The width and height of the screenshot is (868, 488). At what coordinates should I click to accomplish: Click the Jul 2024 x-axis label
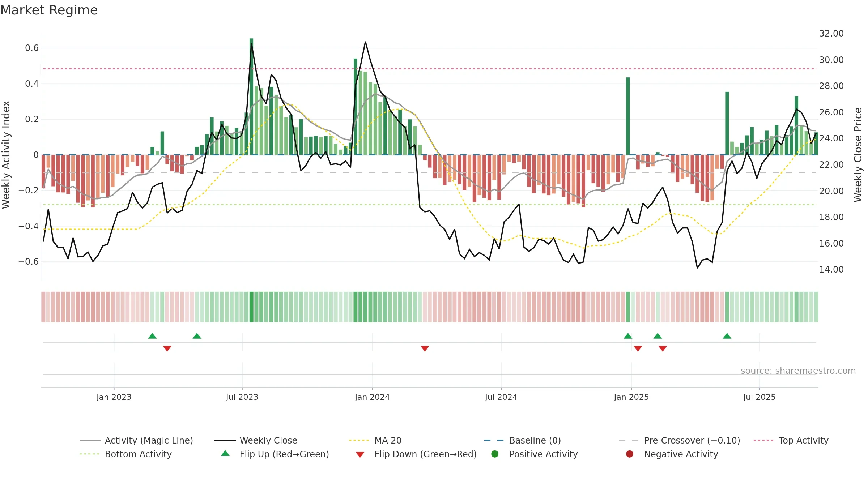[501, 397]
